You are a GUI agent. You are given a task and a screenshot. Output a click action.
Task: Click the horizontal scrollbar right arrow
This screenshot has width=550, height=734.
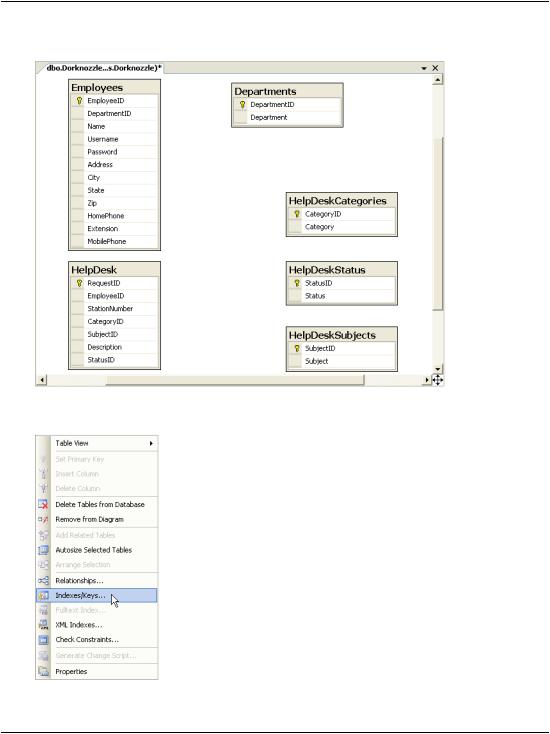click(427, 380)
